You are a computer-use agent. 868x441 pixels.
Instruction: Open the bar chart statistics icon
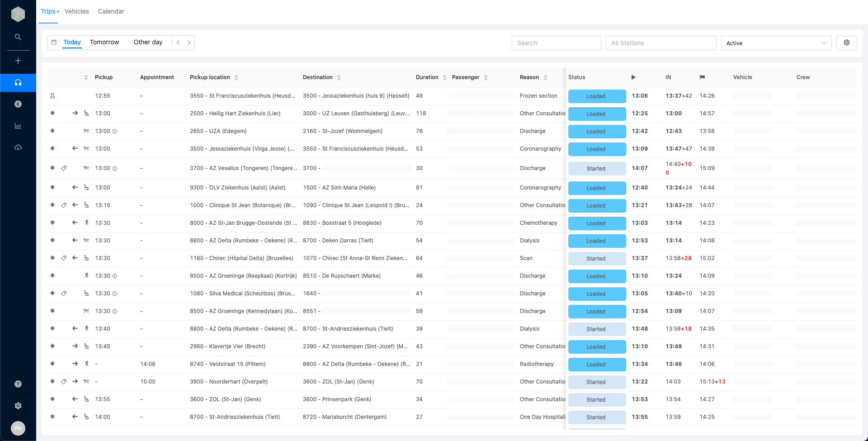coord(18,126)
